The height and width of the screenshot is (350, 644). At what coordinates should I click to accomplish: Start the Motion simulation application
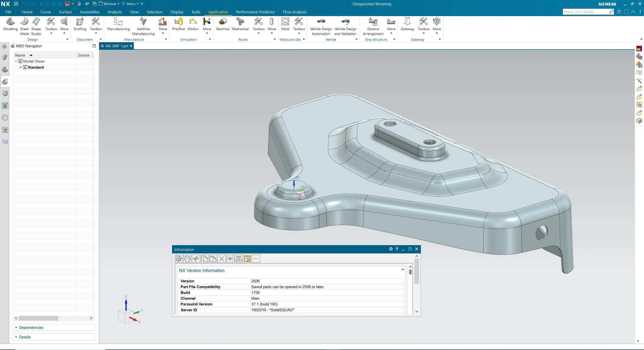tap(193, 24)
